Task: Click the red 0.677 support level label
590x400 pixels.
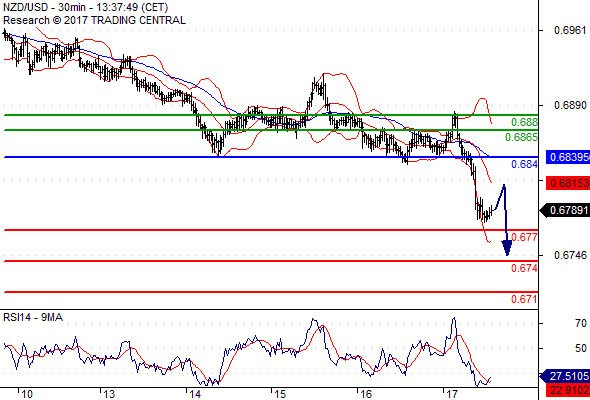Action: [x=524, y=237]
